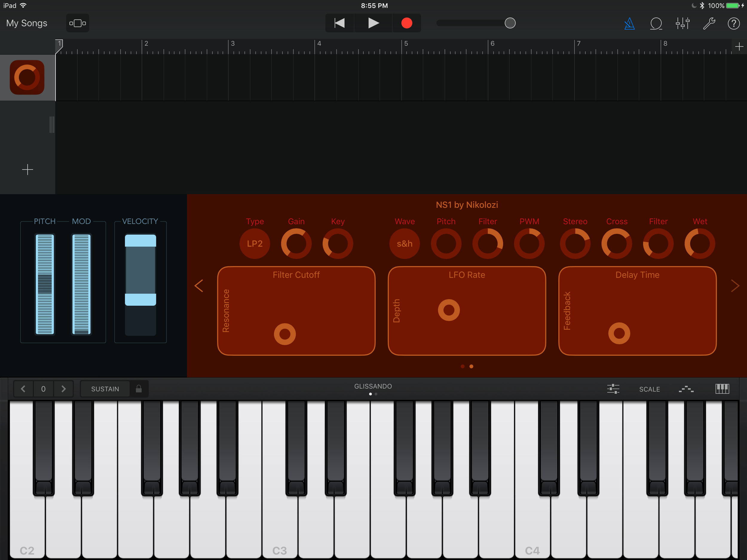Open keyboard velocity settings sliders icon
Image resolution: width=747 pixels, height=560 pixels.
(613, 389)
